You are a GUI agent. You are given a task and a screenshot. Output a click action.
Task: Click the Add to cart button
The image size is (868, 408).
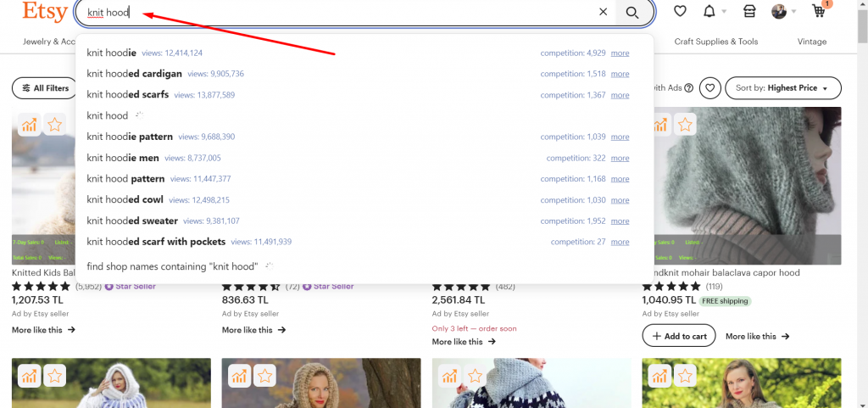point(679,336)
